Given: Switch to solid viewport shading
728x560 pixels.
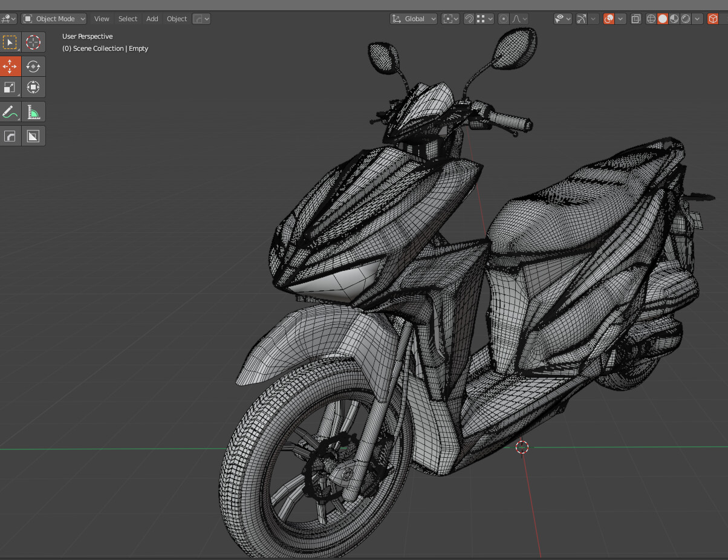Looking at the screenshot, I should 663,19.
